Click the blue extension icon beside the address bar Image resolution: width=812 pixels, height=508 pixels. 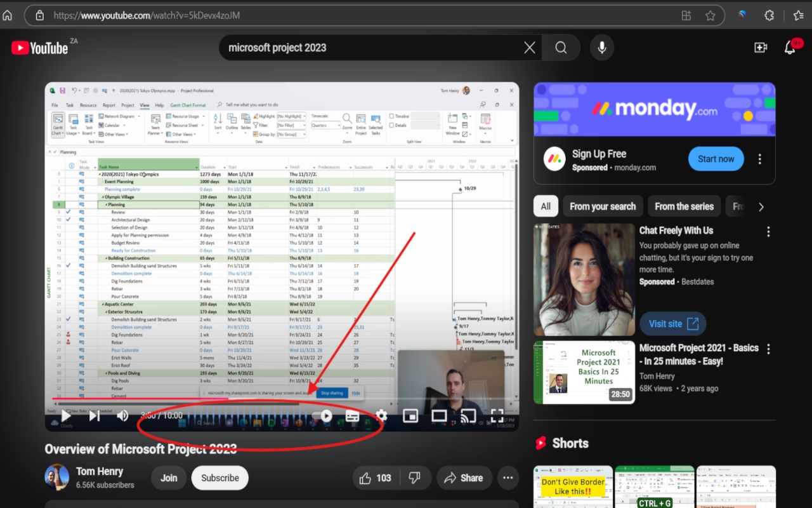pos(742,15)
